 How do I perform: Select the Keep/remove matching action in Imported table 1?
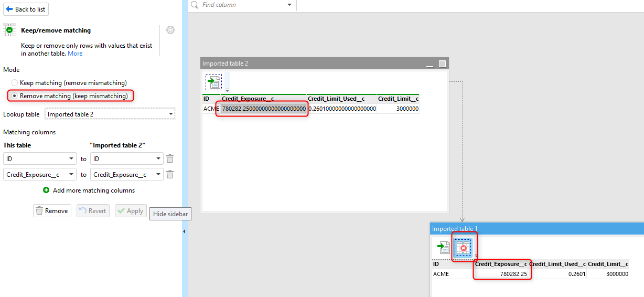pos(463,247)
